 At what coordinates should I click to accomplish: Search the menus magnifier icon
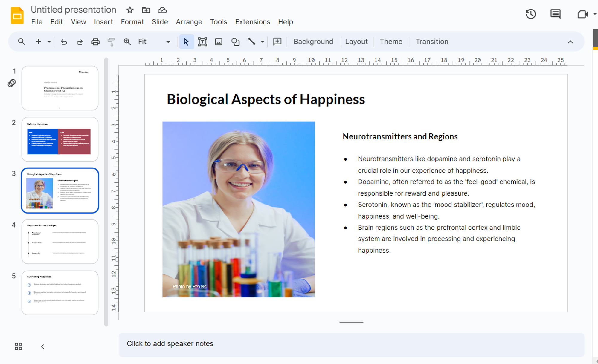[22, 42]
